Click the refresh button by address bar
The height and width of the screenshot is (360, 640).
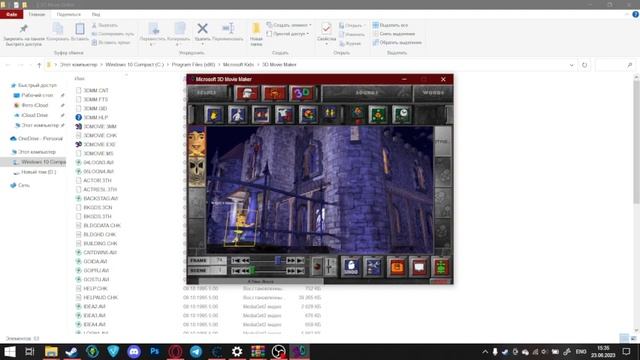(x=584, y=65)
